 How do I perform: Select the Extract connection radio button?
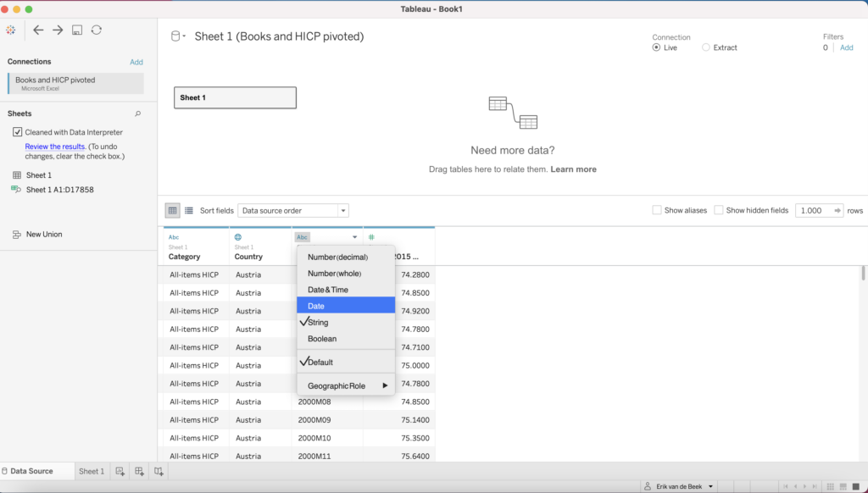pyautogui.click(x=706, y=47)
